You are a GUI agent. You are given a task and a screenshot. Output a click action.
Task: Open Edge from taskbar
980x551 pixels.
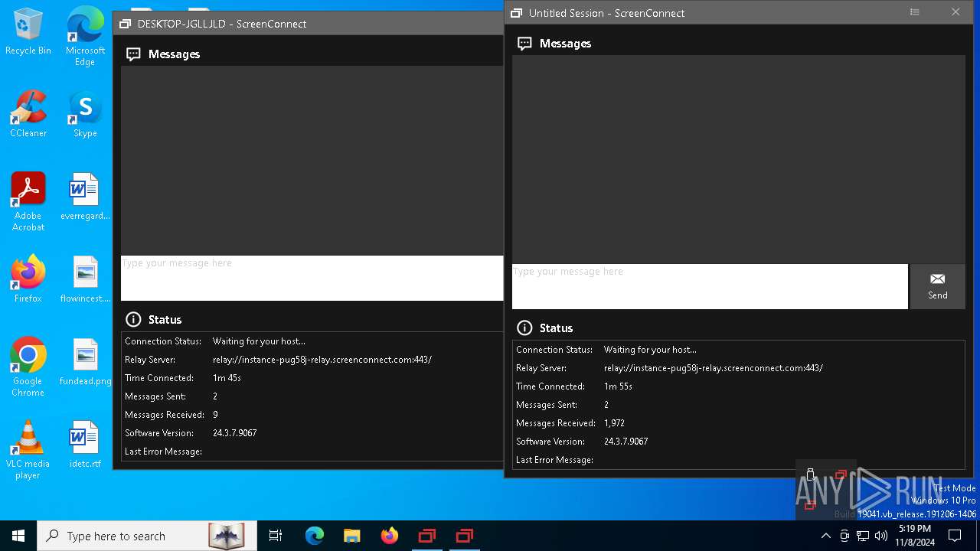tap(315, 536)
